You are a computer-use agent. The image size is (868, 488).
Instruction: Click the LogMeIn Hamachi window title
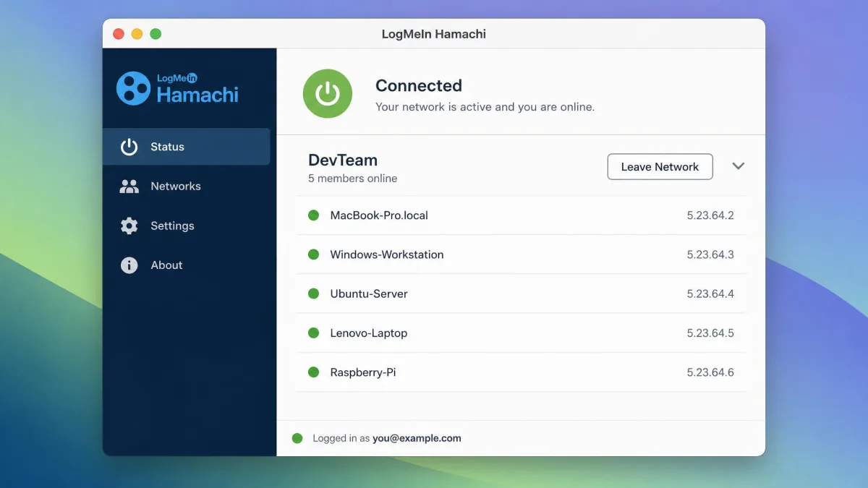434,34
